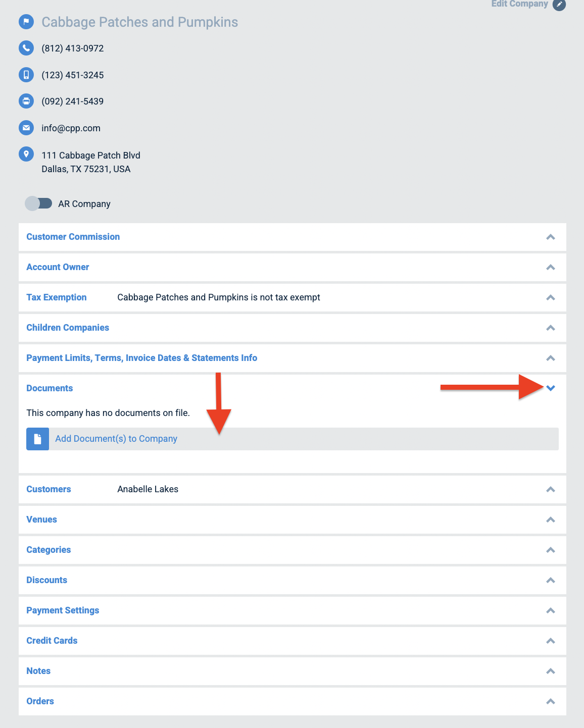Expand the Venues section chevron
The height and width of the screenshot is (728, 584).
[551, 519]
